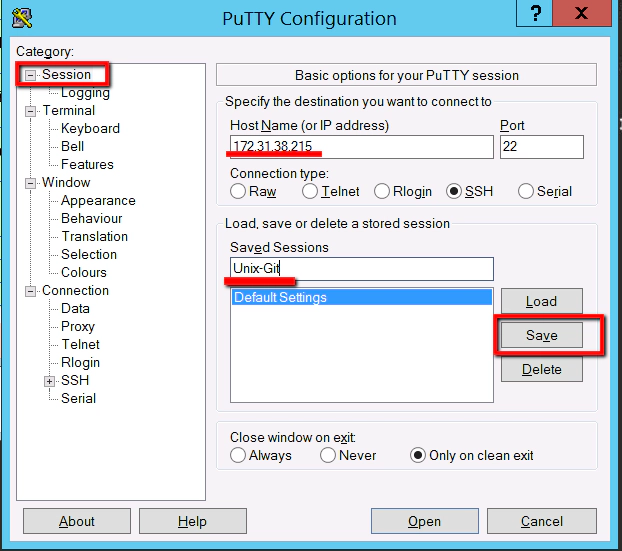Click the Delete session button
The width and height of the screenshot is (622, 551).
click(x=541, y=370)
